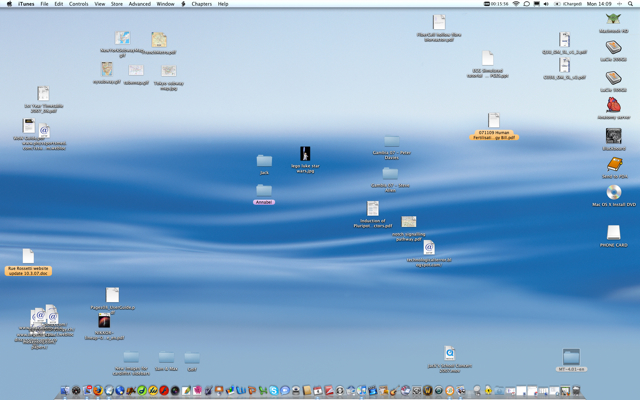Select the Golf folder

pos(192,358)
